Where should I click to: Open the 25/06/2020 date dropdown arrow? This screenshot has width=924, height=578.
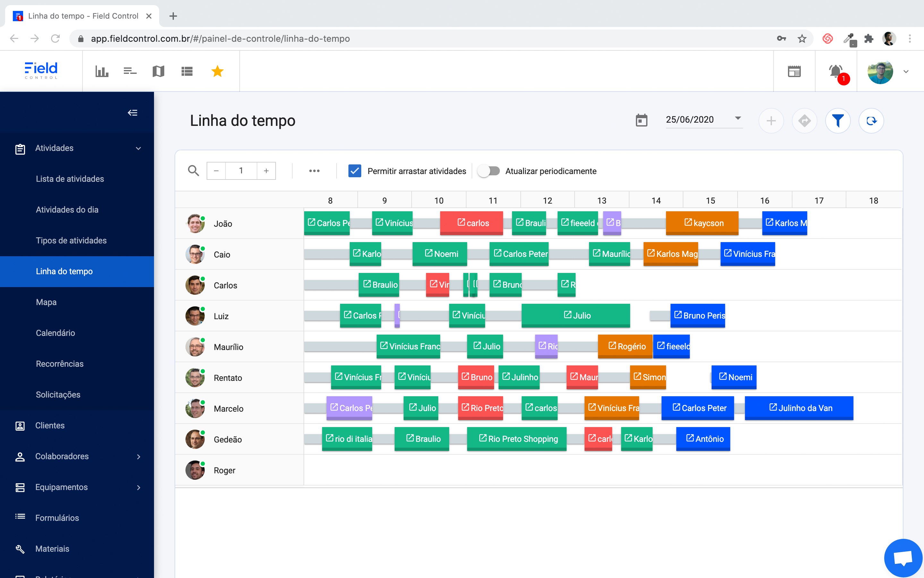(738, 118)
